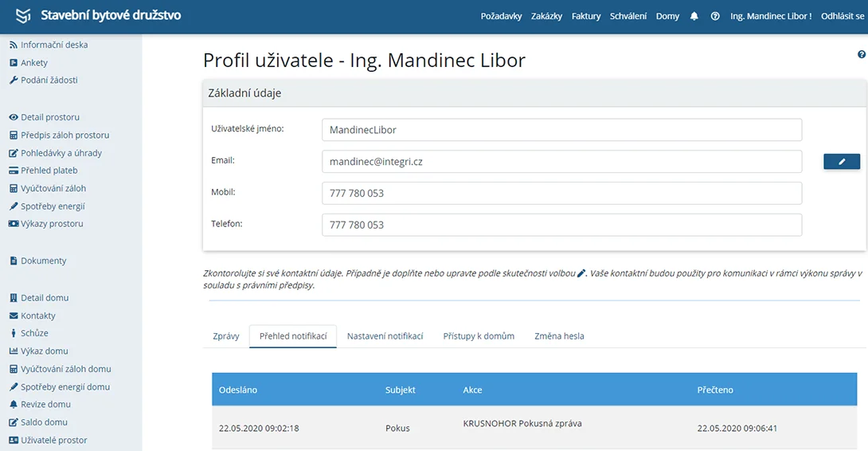Open Faktury in the top menu
This screenshot has width=868, height=451.
click(x=585, y=16)
